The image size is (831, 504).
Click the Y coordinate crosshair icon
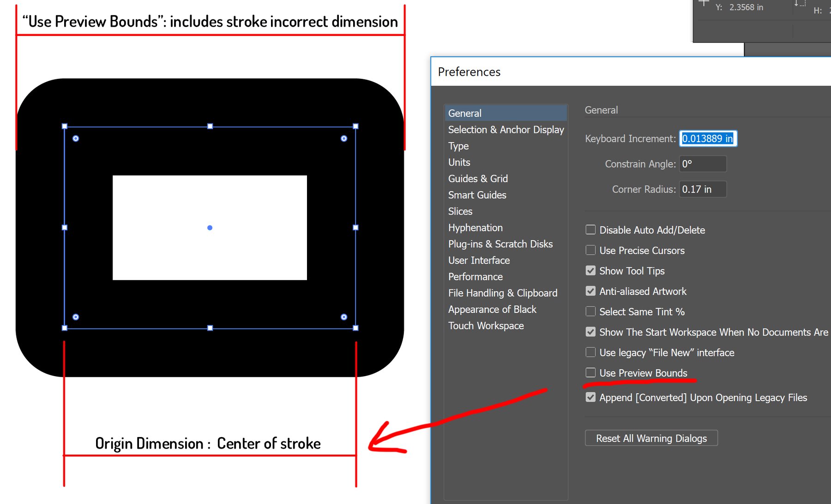(x=703, y=4)
